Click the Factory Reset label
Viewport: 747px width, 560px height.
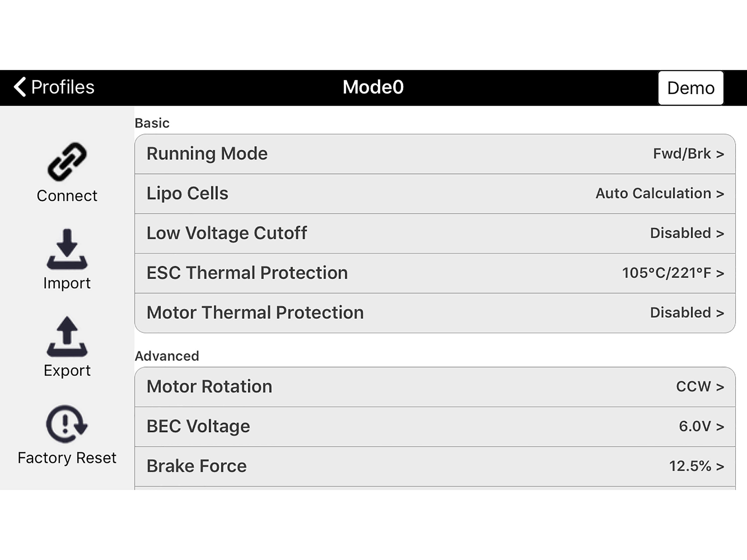pyautogui.click(x=67, y=458)
